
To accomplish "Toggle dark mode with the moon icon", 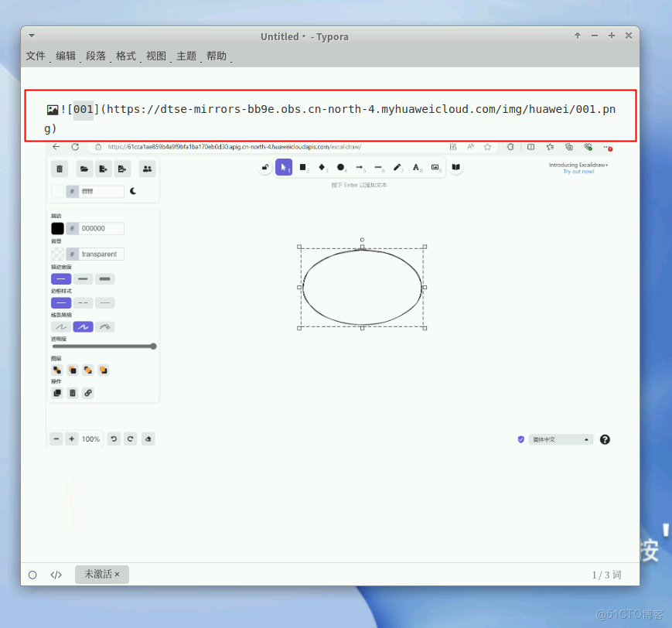I will tap(133, 191).
